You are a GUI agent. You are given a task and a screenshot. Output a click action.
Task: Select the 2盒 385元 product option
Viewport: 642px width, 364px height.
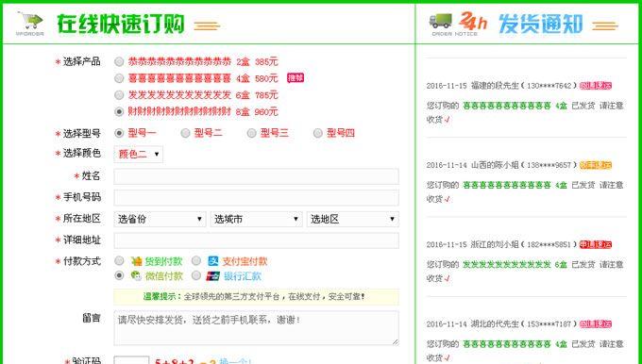(x=119, y=61)
